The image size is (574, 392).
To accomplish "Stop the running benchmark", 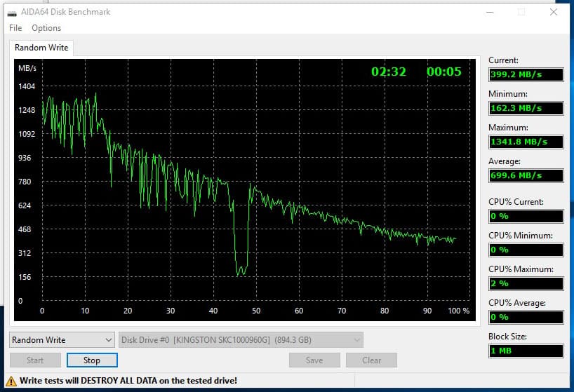I will click(92, 360).
